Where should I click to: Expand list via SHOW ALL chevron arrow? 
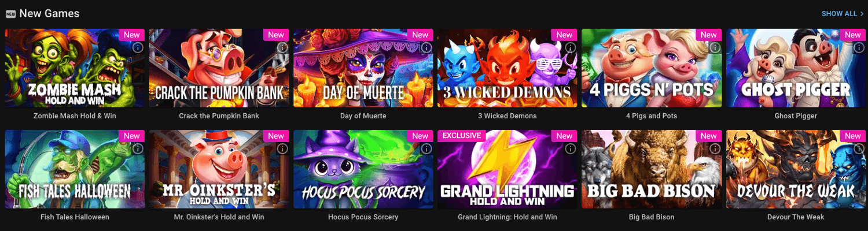[x=862, y=14]
